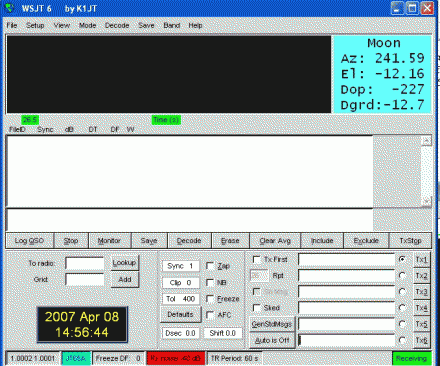This screenshot has height=366, width=440.
Task: Click the Sync threshold control
Action: (181, 266)
